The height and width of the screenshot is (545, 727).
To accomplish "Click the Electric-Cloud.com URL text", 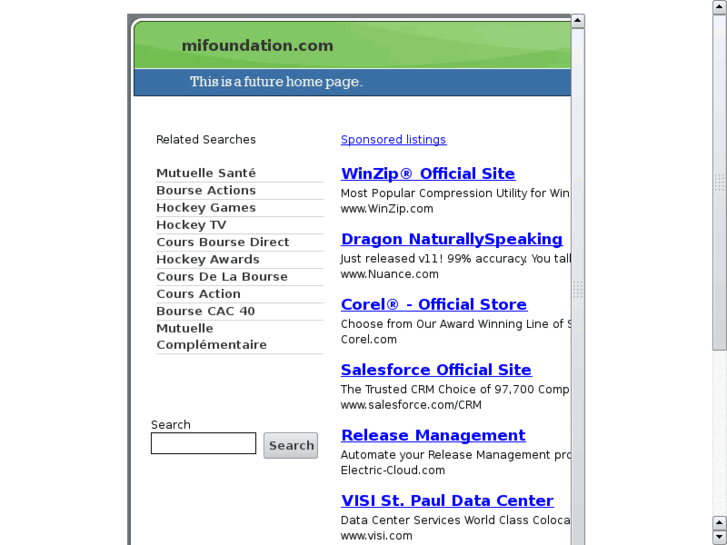I will point(393,470).
